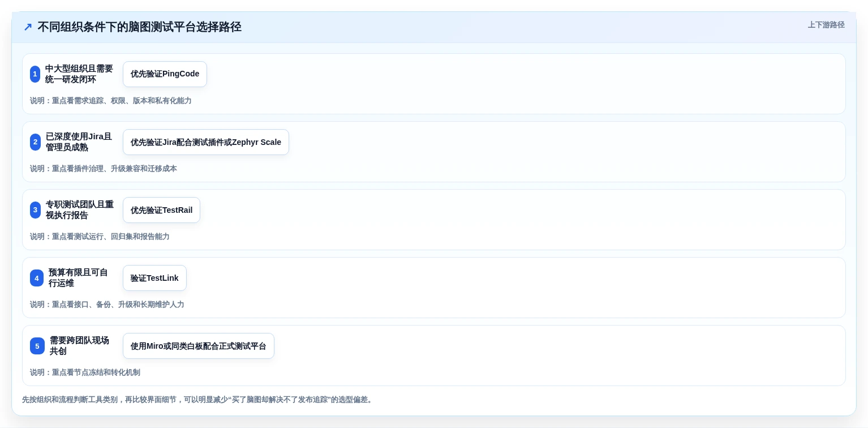The width and height of the screenshot is (868, 428).
Task: Click note 重点看测试运行、回归集和报告能力
Action: click(x=100, y=237)
